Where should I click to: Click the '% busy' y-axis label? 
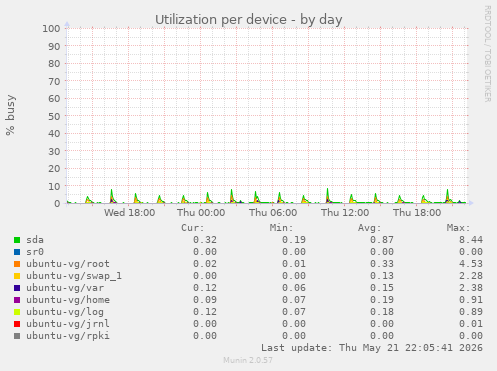(x=10, y=115)
